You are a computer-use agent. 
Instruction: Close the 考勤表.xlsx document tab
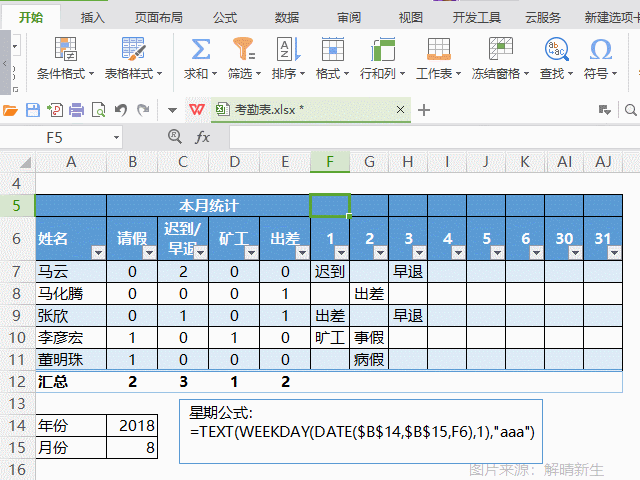[x=400, y=109]
